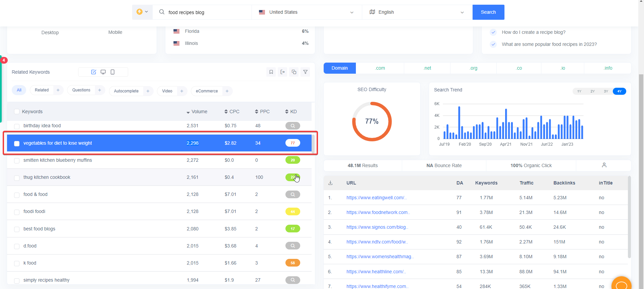The height and width of the screenshot is (289, 644).
Task: Click the user icon next to Organic Click
Action: point(604,165)
